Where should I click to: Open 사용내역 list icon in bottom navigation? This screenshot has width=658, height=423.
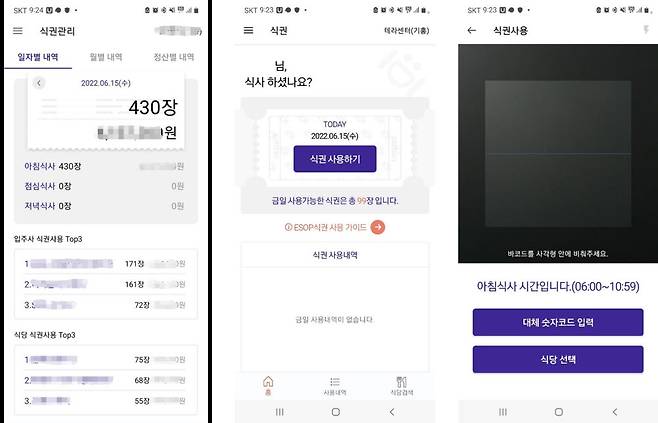[x=335, y=386]
